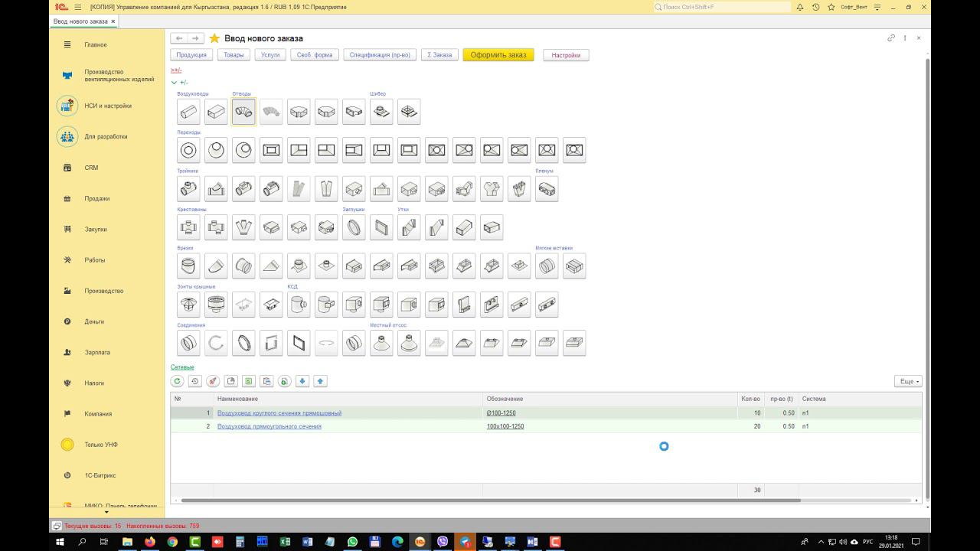
Task: Navigate back with the left arrow
Action: pos(179,38)
